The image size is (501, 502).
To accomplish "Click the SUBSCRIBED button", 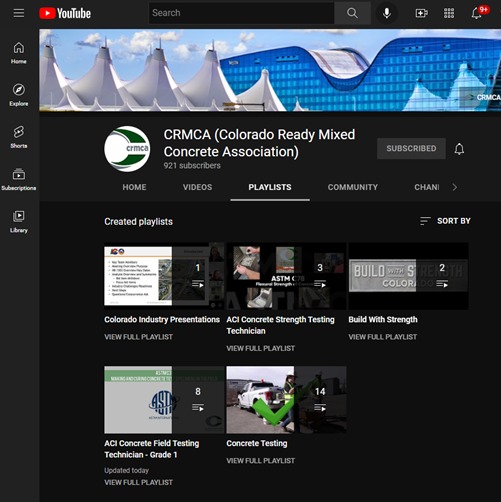I will [411, 148].
